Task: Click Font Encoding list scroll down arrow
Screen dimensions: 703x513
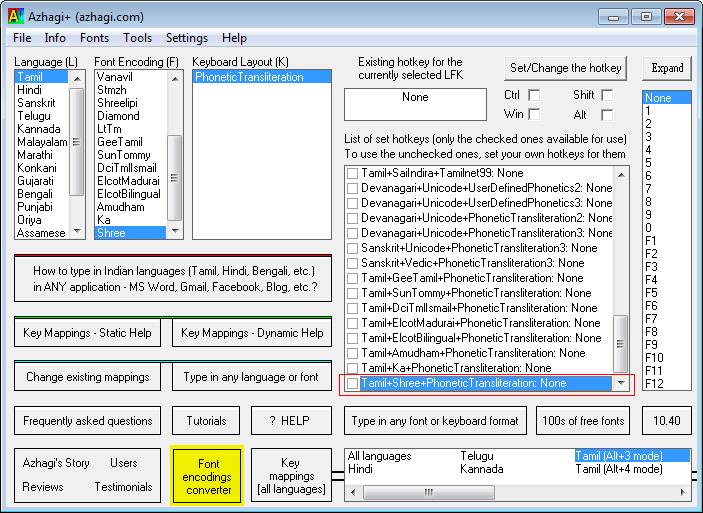Action: coord(175,231)
